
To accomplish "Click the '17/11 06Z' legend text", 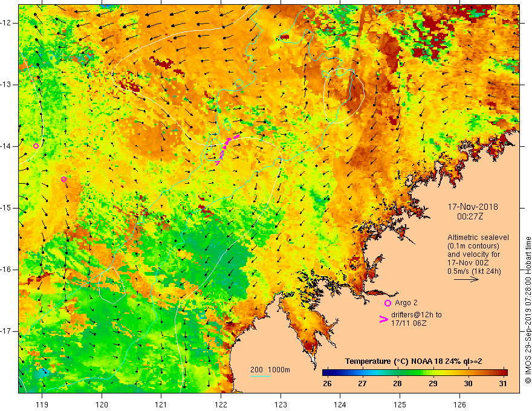I will pos(409,323).
